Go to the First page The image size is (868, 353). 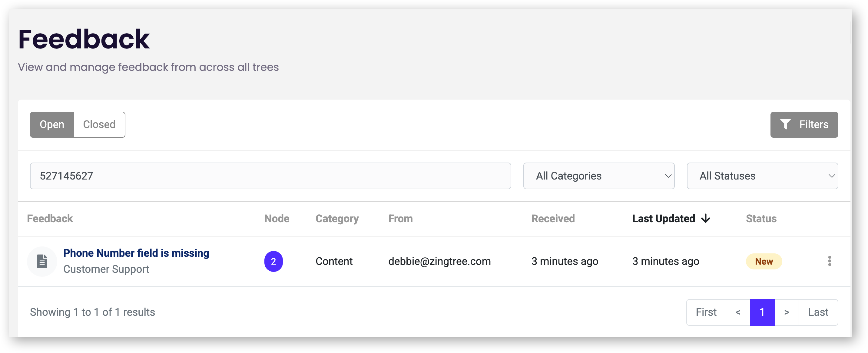706,312
